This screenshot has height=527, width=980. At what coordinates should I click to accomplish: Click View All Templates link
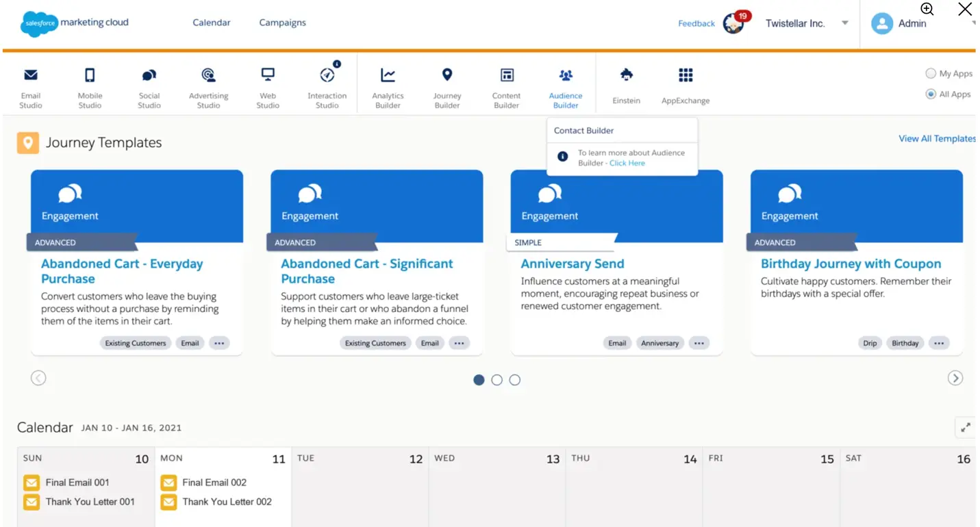point(937,138)
